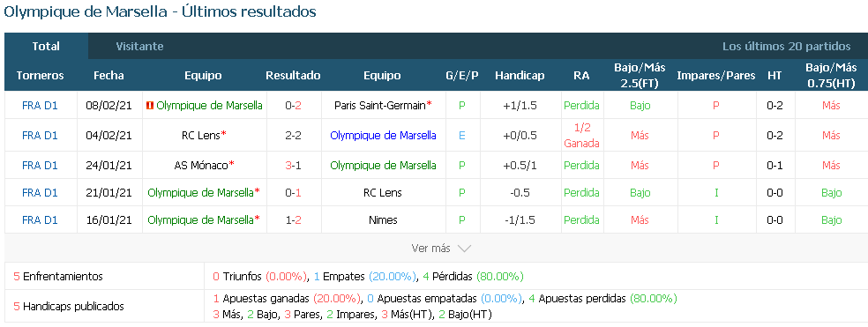The image size is (868, 327).
Task: Click the 2-2 result against RC Lens
Action: (293, 136)
